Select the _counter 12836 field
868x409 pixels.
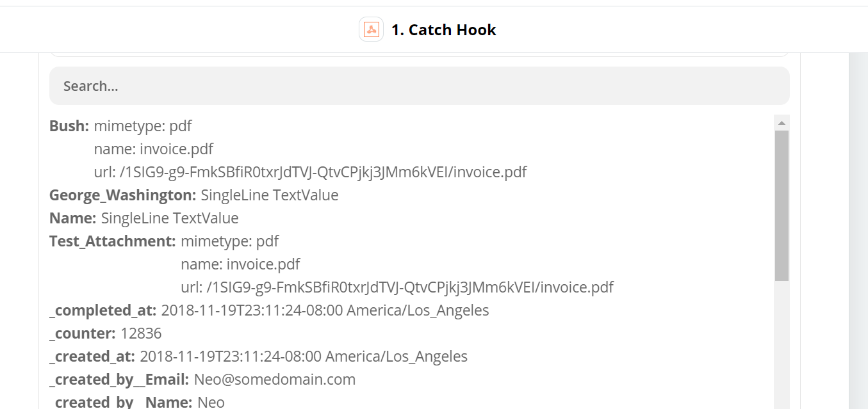106,333
